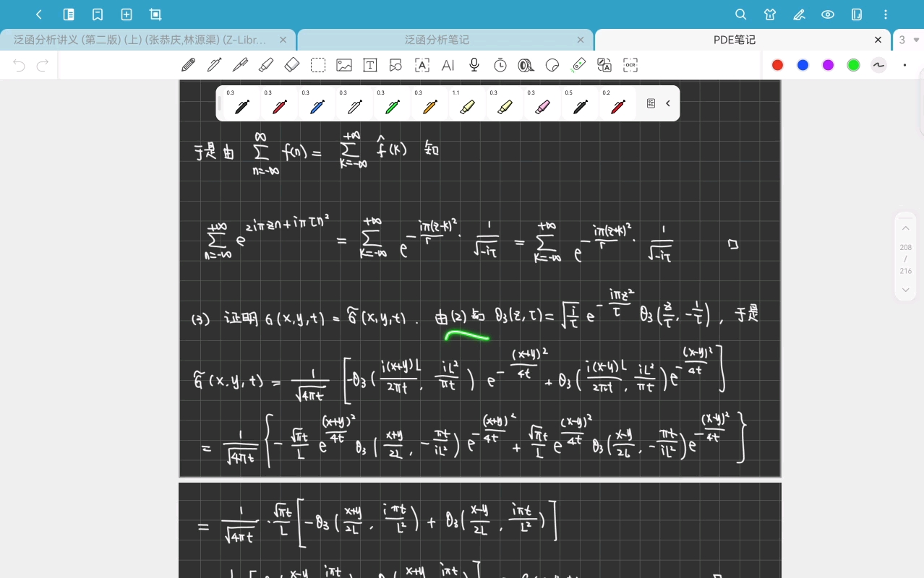Go to next page with down chevron
Screen dimensions: 924x578
point(906,290)
